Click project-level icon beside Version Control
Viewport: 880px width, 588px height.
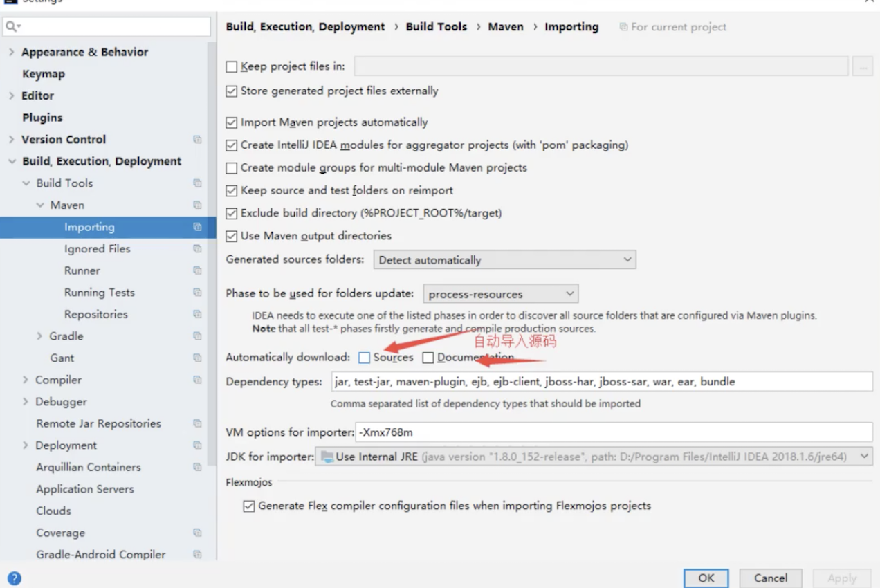197,140
